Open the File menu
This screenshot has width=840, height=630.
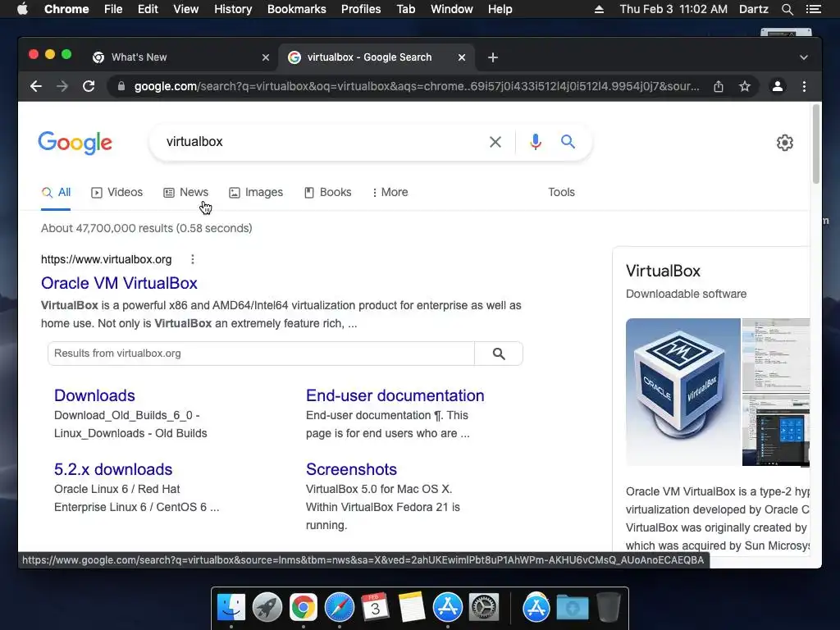(x=113, y=9)
